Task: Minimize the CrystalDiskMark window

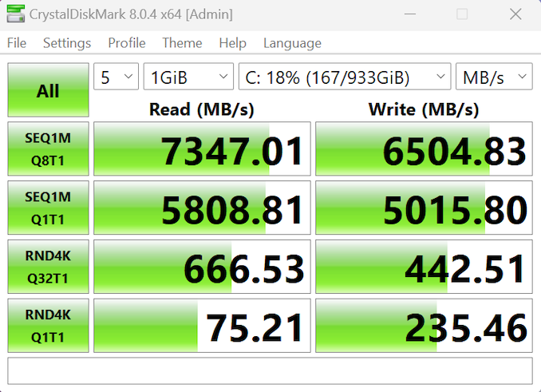Action: (x=410, y=14)
